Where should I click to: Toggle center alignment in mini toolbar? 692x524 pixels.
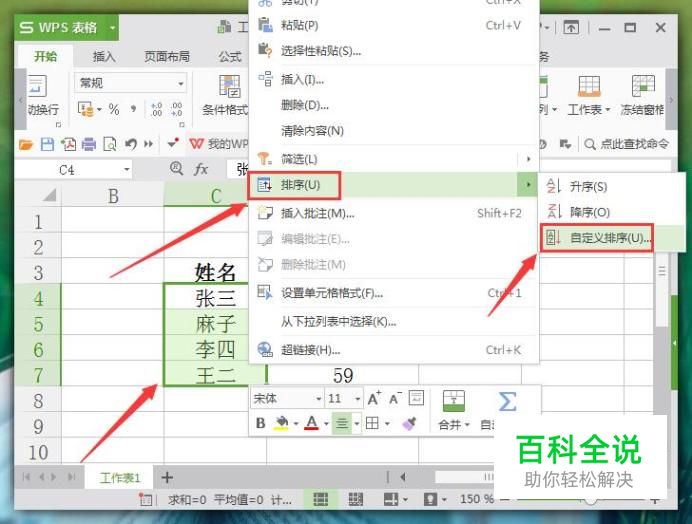(342, 423)
